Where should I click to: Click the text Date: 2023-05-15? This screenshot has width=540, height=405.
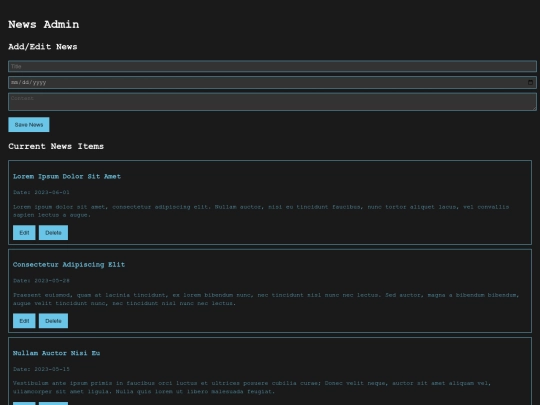point(41,369)
